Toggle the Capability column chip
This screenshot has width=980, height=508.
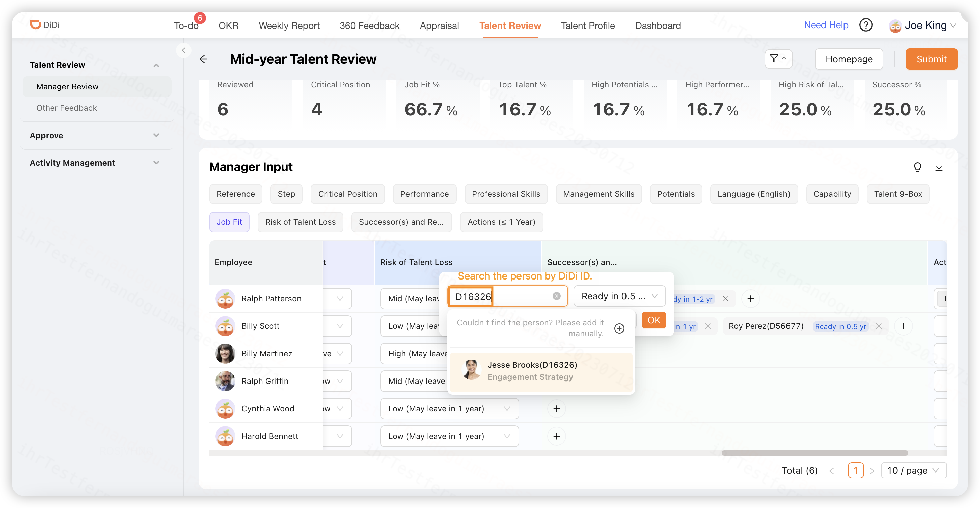[x=832, y=194]
